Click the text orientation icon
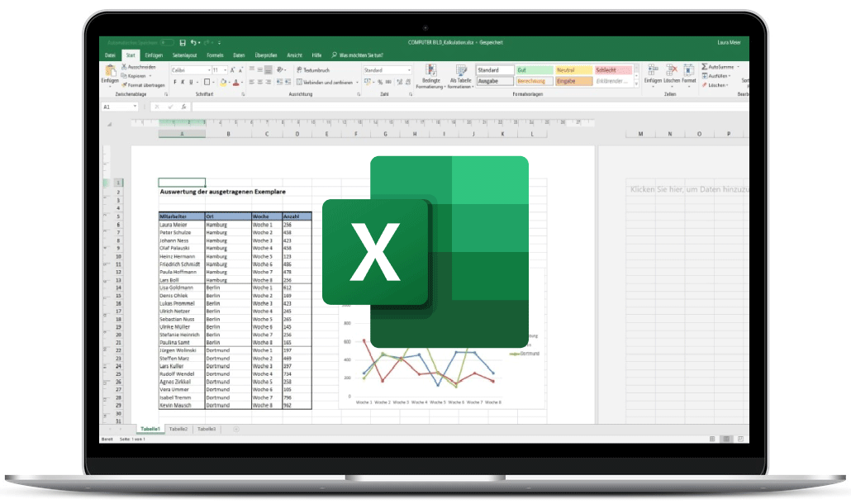Screen dimensions: 851x504 (x=280, y=69)
